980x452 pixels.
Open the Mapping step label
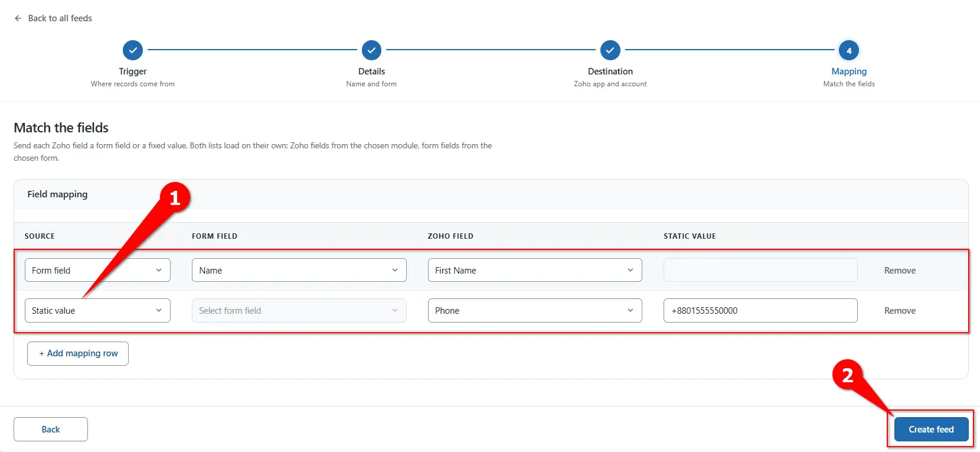(x=849, y=71)
